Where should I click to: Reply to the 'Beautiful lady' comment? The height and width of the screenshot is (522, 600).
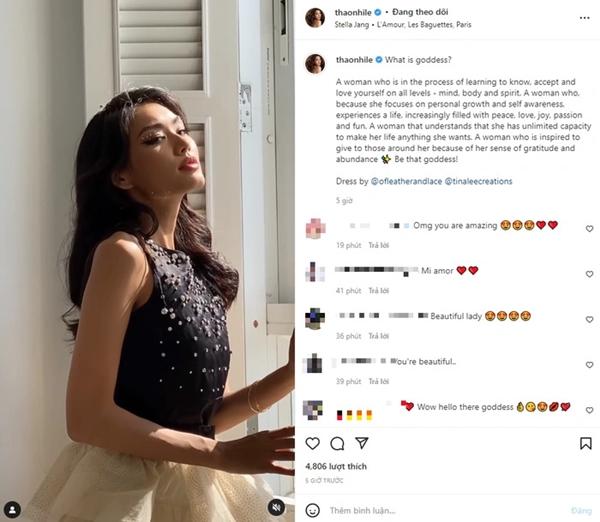point(378,336)
